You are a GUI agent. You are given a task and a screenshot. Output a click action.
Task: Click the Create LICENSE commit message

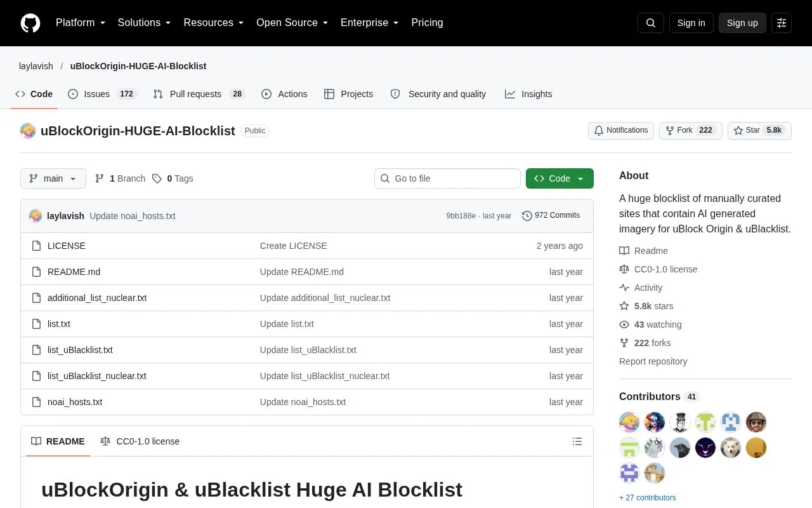pyautogui.click(x=294, y=246)
